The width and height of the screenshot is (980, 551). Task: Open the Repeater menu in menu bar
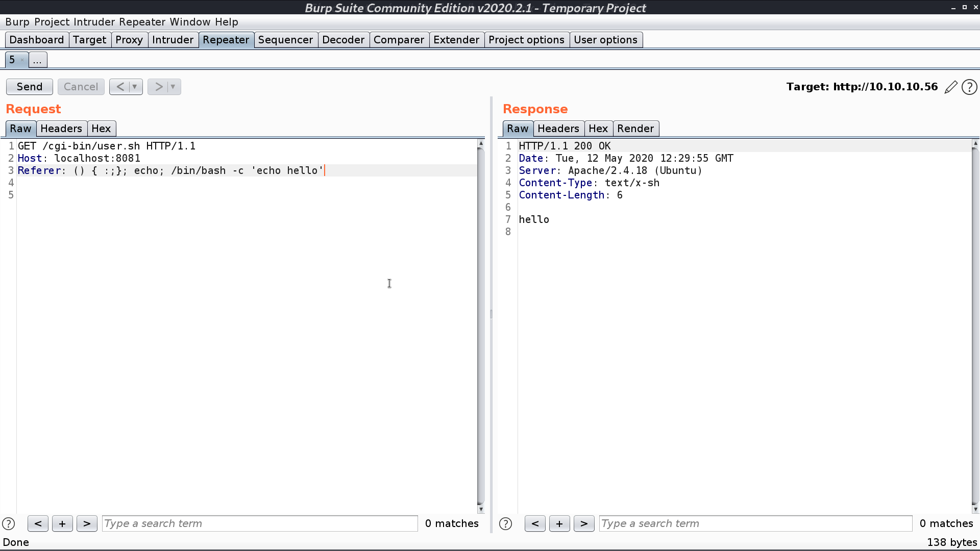[x=142, y=22]
